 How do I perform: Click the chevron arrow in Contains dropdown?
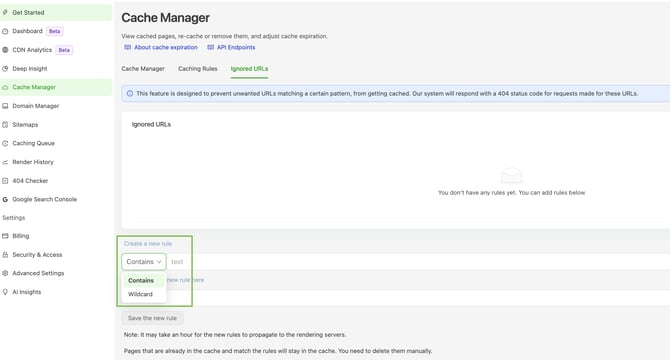click(159, 262)
